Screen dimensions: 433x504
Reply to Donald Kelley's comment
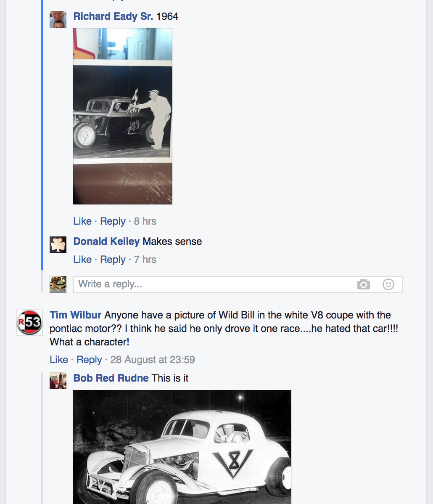pyautogui.click(x=113, y=260)
